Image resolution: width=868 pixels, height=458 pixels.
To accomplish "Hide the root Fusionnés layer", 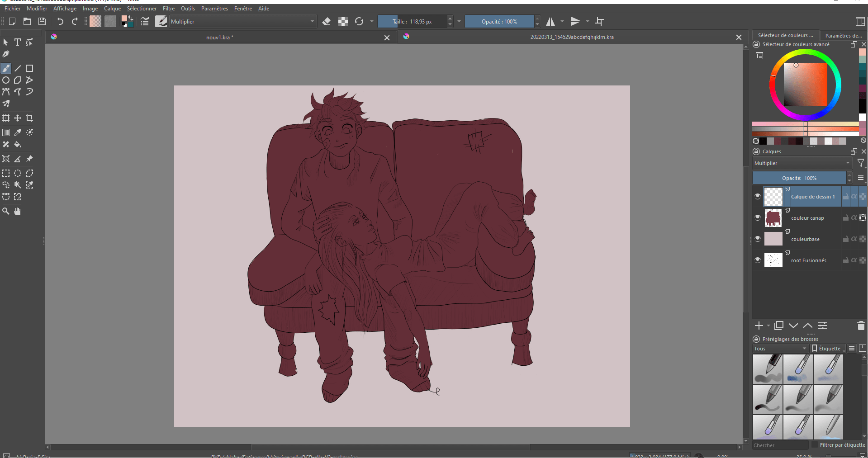I will coord(758,260).
